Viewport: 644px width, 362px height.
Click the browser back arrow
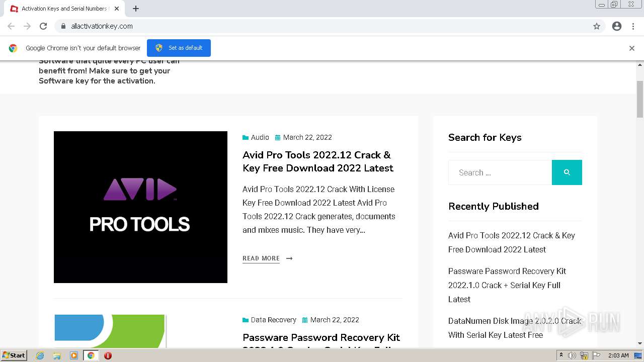pyautogui.click(x=11, y=26)
